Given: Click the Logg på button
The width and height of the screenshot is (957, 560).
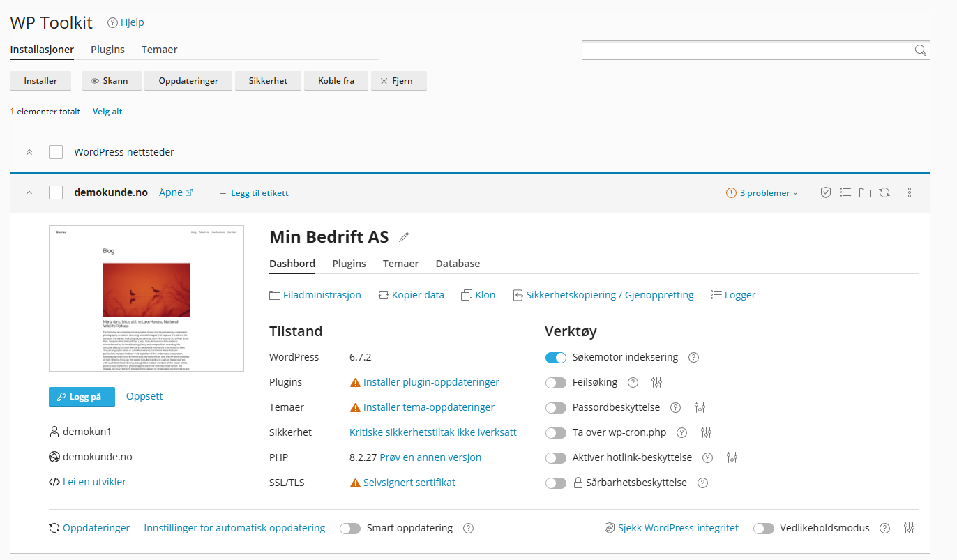Looking at the screenshot, I should 82,396.
